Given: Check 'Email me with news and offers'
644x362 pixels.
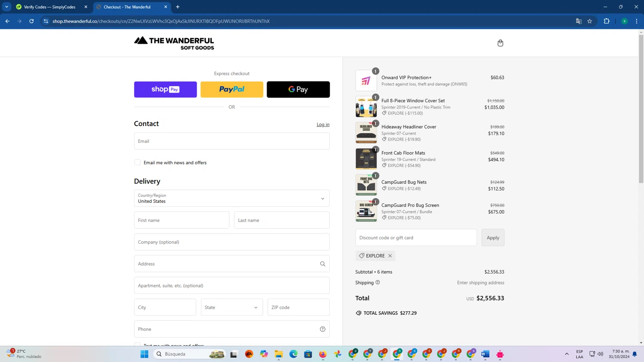Looking at the screenshot, I should 137,163.
